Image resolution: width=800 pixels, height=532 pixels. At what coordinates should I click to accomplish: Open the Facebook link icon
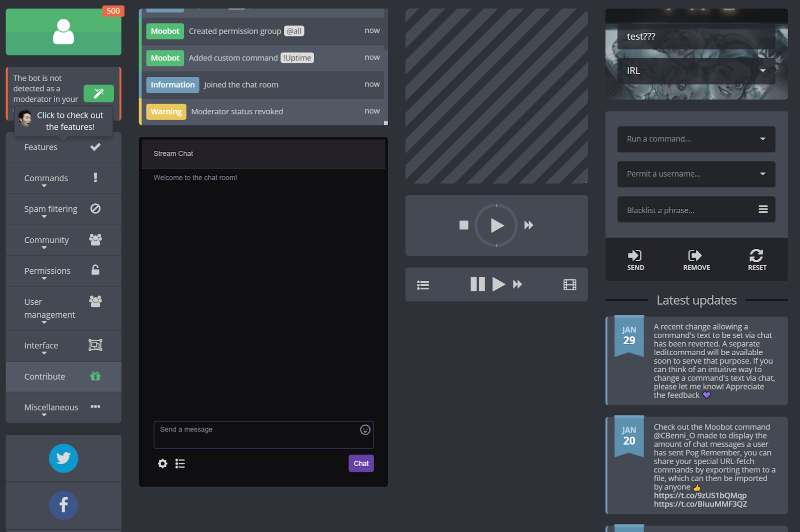coord(63,505)
